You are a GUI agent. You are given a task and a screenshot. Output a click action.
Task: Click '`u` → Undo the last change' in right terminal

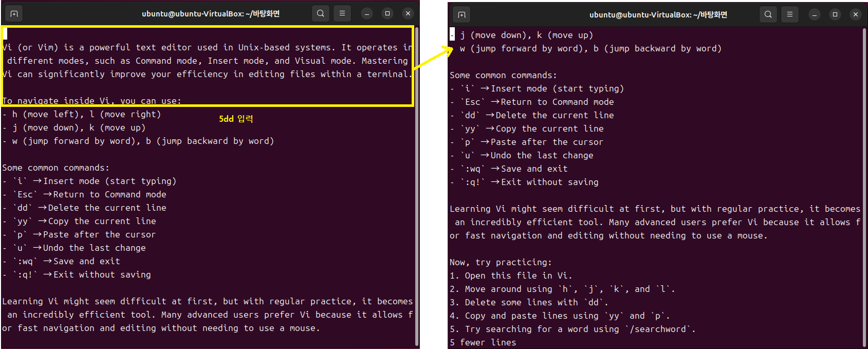point(522,155)
